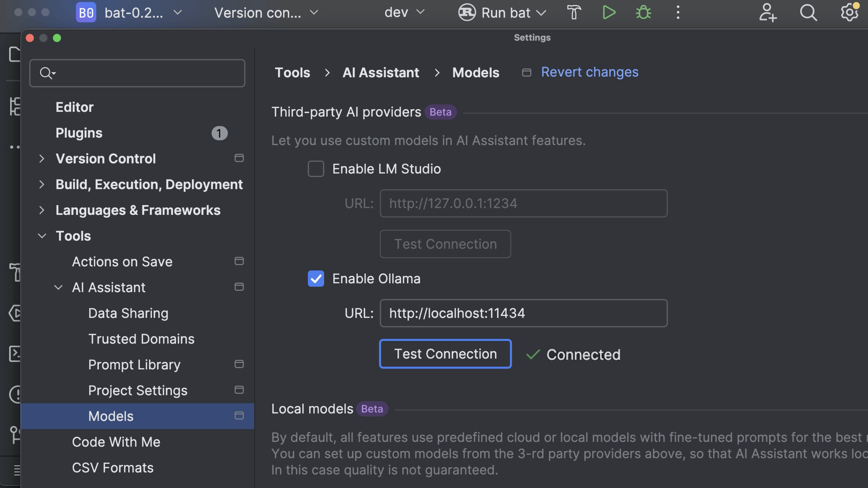Click the Build hammer icon in toolbar
Viewport: 868px width, 488px height.
(x=574, y=13)
